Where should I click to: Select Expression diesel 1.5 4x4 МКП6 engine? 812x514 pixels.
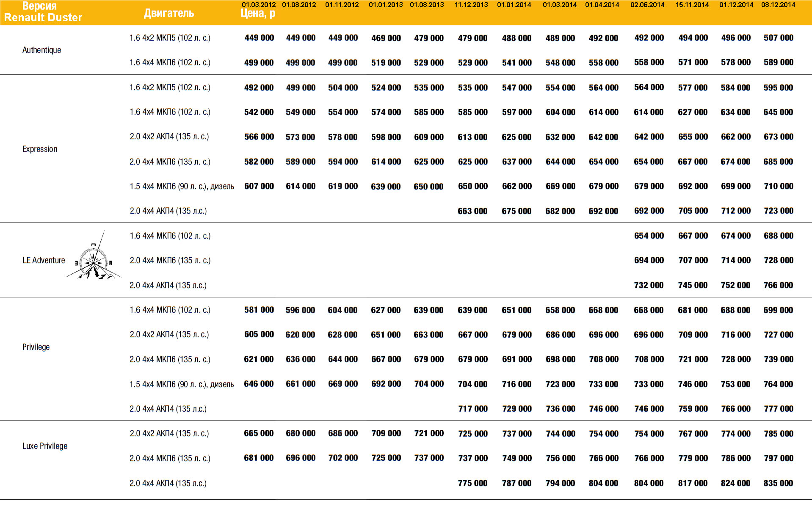point(182,186)
